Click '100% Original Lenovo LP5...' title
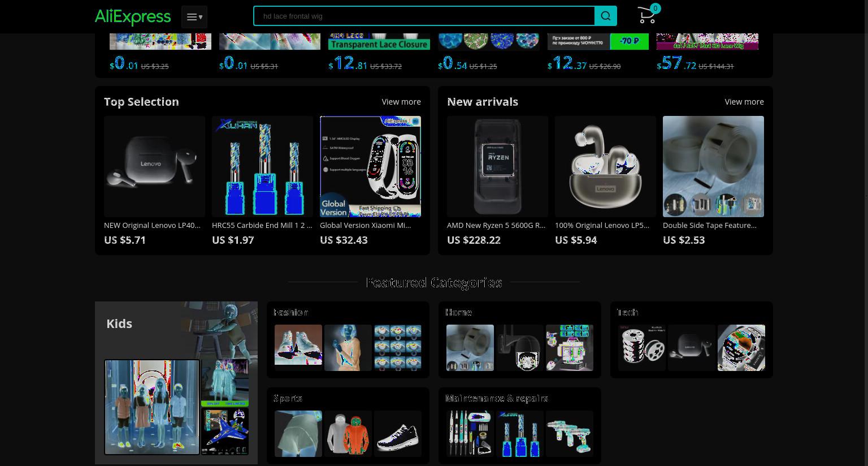Screen dimensions: 868x466 click(602, 225)
